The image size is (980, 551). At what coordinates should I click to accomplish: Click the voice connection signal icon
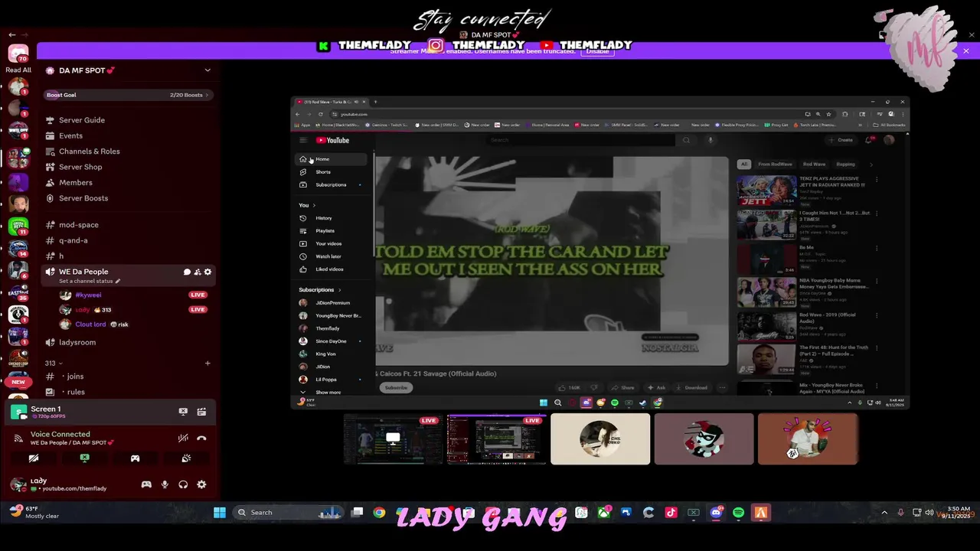(18, 439)
